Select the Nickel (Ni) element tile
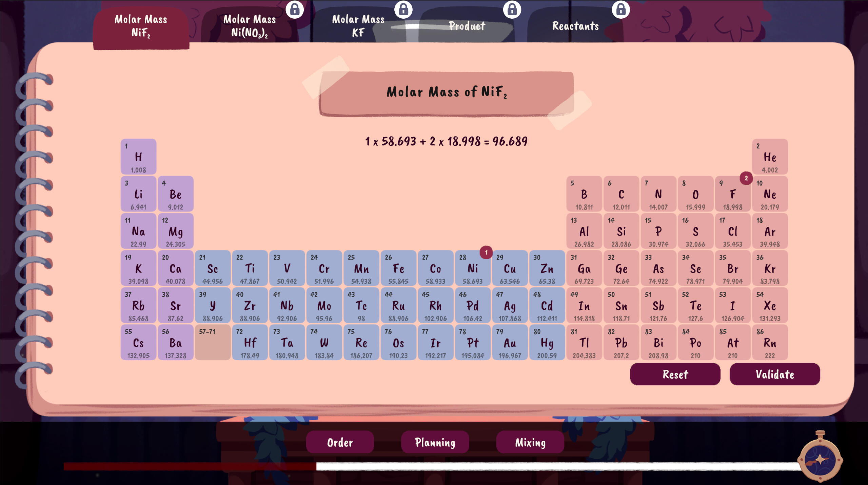 coord(472,269)
